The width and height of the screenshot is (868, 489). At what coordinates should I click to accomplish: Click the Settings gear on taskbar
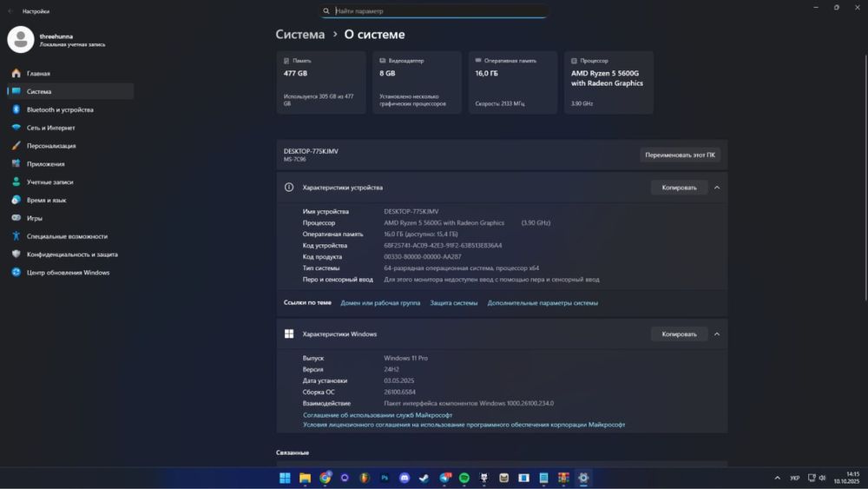tap(583, 478)
